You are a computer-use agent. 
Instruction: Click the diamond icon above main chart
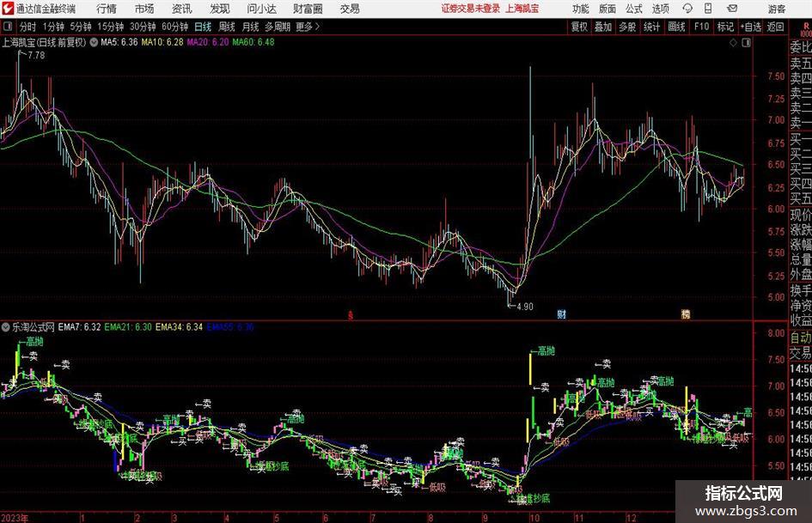733,43
